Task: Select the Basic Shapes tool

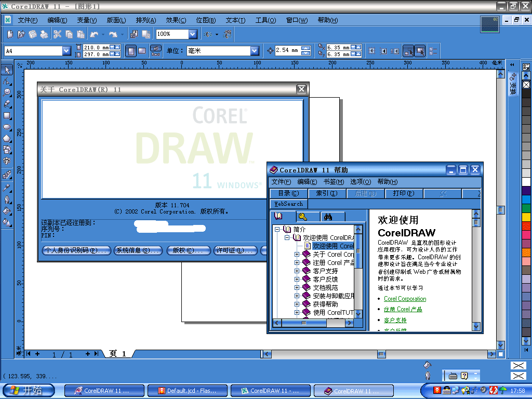Action: tap(7, 150)
